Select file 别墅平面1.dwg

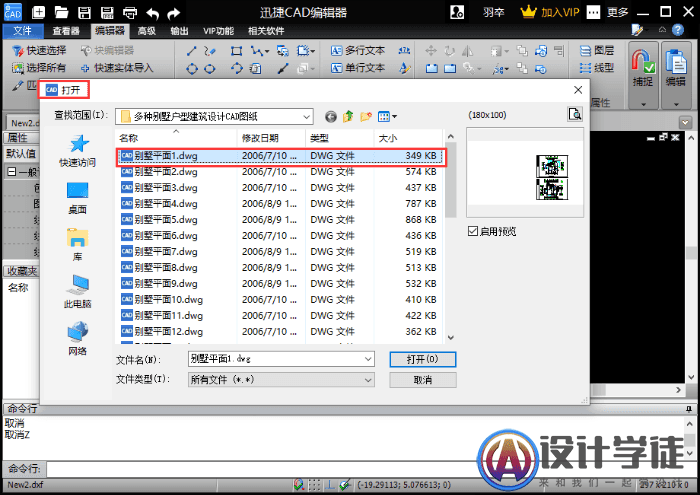pos(281,156)
